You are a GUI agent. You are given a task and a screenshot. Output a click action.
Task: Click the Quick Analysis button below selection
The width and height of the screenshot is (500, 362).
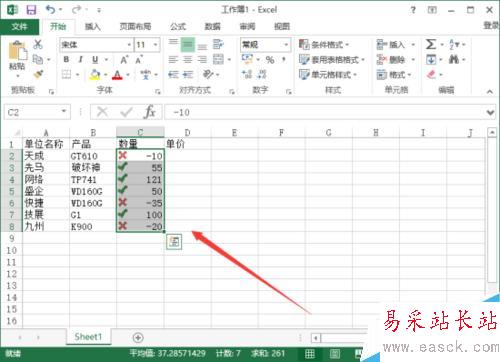(174, 242)
